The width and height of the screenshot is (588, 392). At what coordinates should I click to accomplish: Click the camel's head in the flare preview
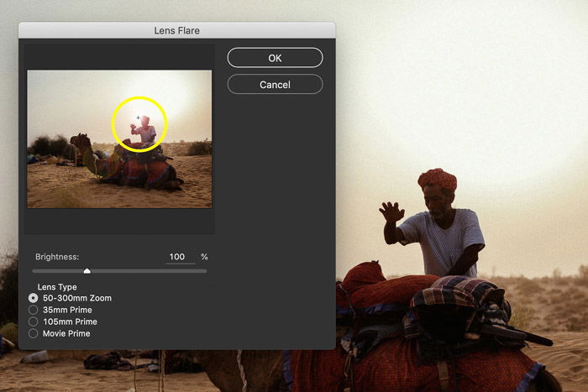(77, 139)
